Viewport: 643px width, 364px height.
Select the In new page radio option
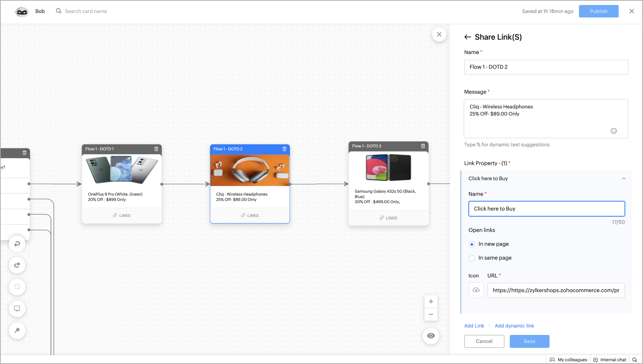(472, 244)
